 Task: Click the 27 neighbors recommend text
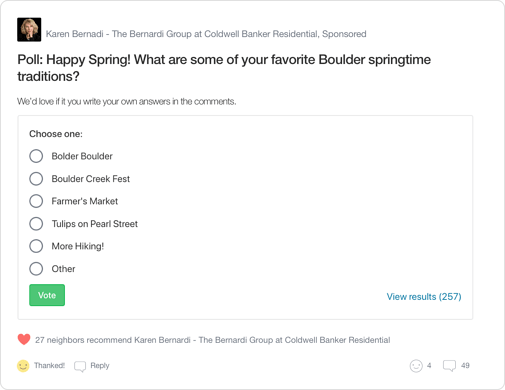213,340
